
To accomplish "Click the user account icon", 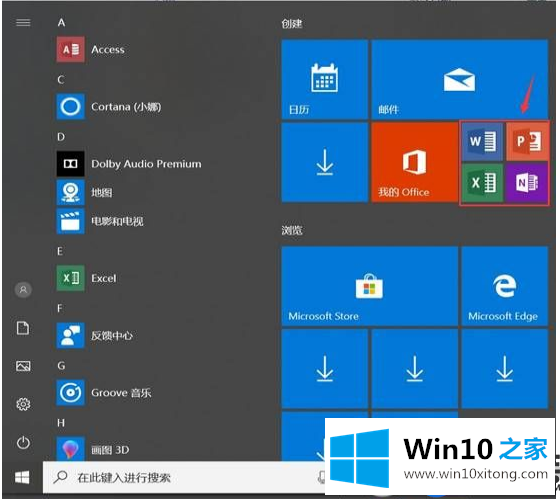I will pos(23,289).
